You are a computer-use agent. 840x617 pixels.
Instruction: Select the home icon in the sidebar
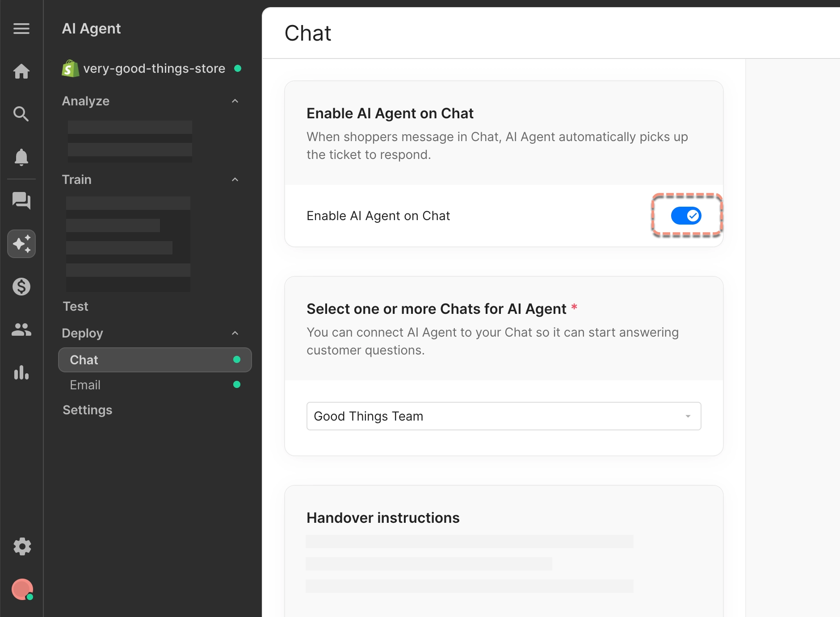(21, 71)
